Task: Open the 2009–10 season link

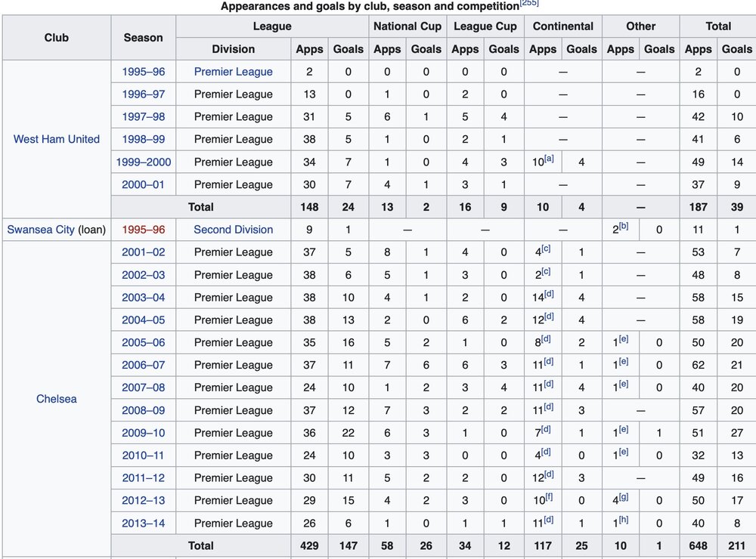Action: [x=143, y=433]
